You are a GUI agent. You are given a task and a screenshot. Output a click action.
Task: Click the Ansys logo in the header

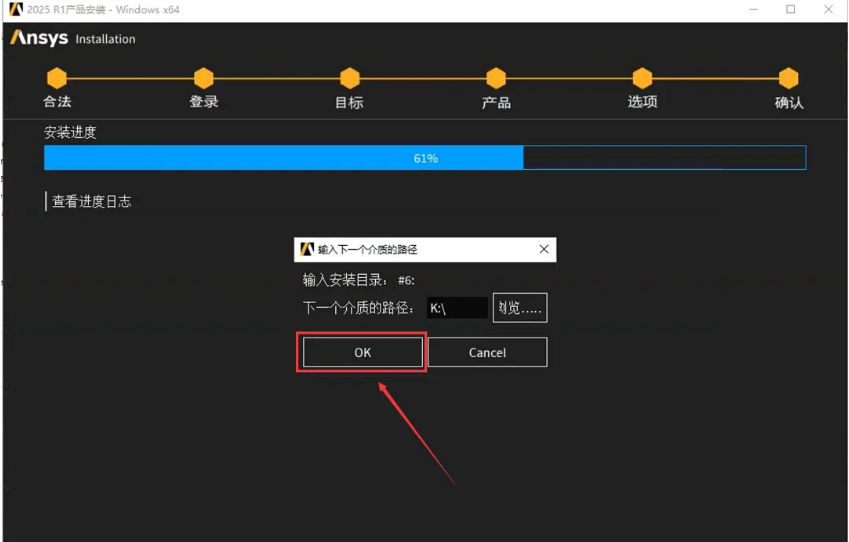pos(39,38)
